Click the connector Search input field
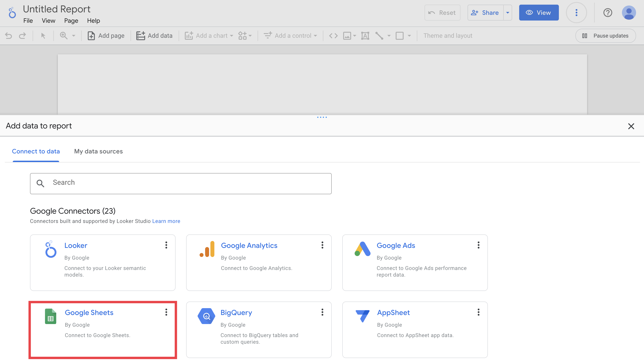Screen dimensions: 644x362 click(x=181, y=183)
